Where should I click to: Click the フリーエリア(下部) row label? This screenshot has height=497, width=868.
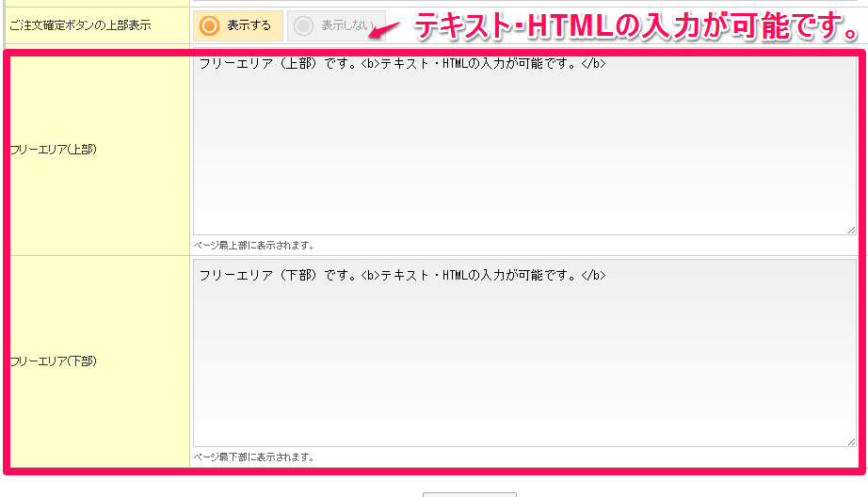click(53, 361)
